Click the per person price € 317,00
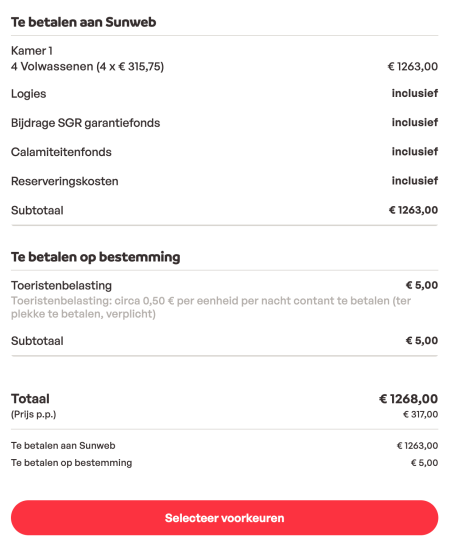Viewport: 450px width, 544px height. (420, 414)
